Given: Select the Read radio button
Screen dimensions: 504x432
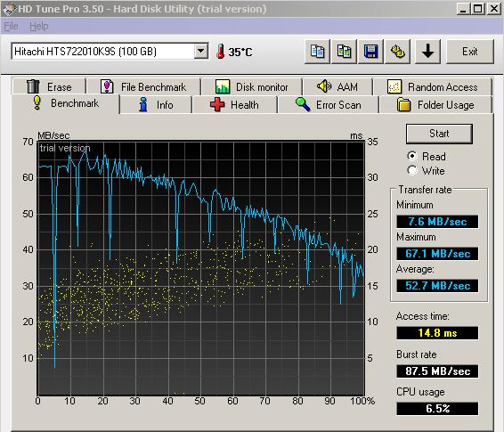Looking at the screenshot, I should 412,156.
